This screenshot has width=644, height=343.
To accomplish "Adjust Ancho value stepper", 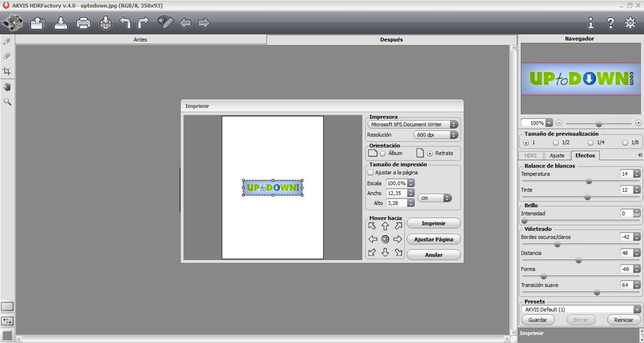I will point(411,193).
